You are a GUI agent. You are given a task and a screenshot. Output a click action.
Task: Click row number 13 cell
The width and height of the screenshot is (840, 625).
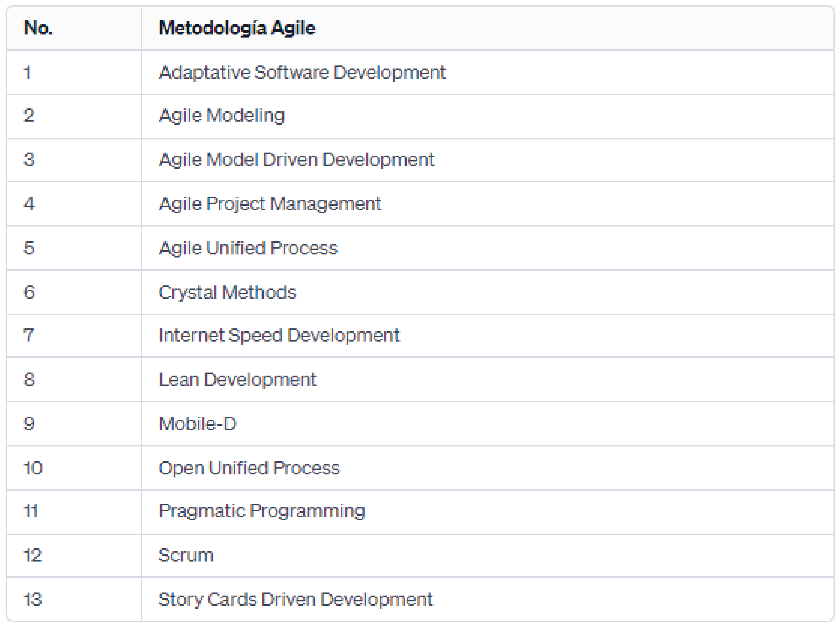(x=33, y=600)
